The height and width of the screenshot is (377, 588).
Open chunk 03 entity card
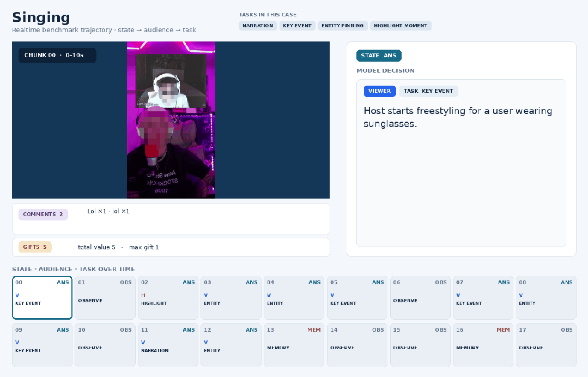(231, 298)
